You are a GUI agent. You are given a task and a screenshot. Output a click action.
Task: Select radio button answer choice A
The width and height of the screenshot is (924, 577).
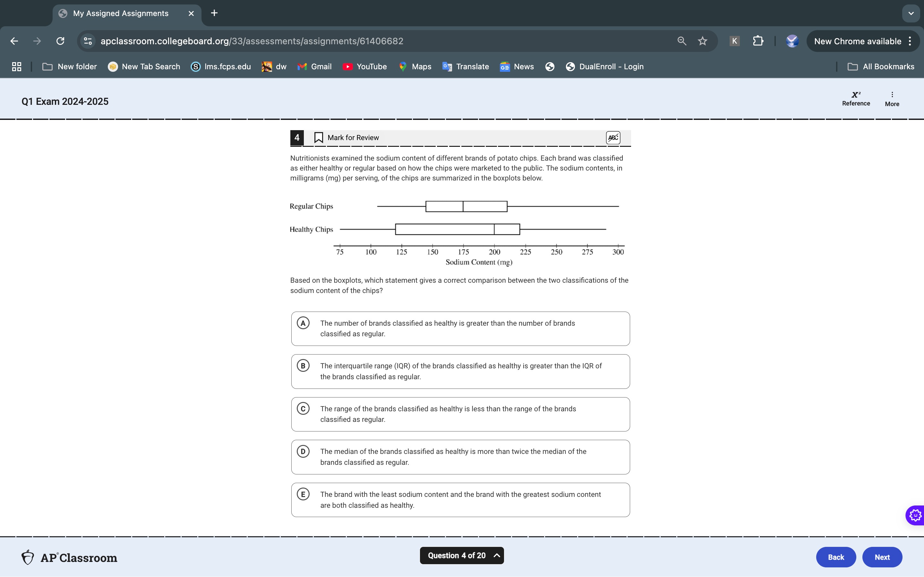pos(303,323)
